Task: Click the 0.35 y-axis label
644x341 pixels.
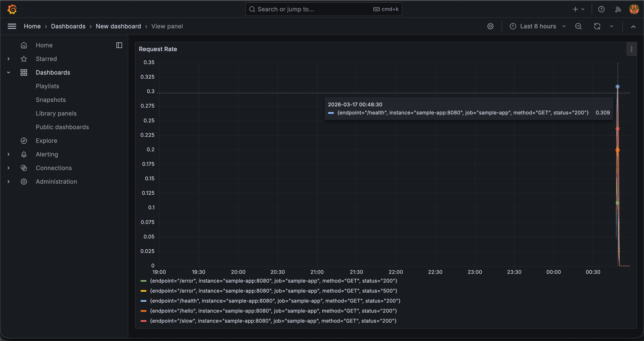Action: [149, 62]
